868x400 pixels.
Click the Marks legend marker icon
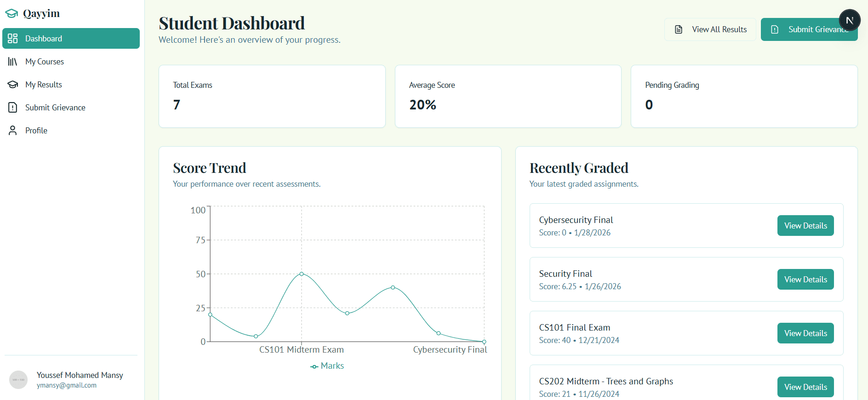pos(314,366)
